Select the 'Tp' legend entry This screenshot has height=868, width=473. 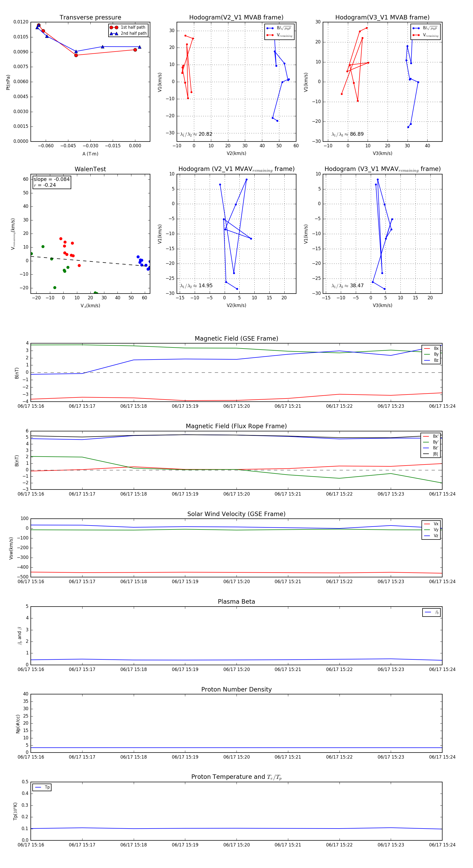[42, 788]
